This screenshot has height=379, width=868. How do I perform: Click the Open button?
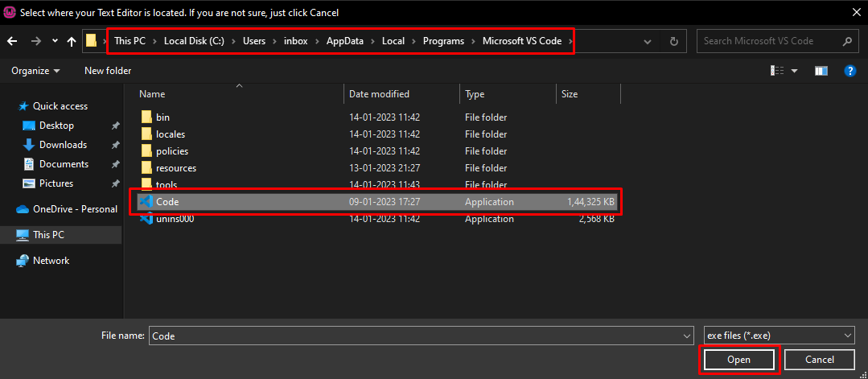(738, 360)
